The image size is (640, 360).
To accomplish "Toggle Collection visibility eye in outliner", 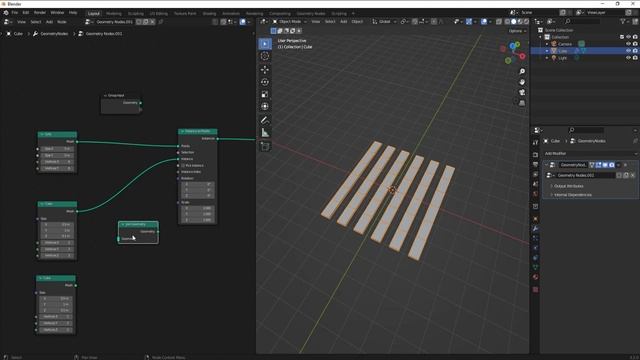I will pos(628,37).
